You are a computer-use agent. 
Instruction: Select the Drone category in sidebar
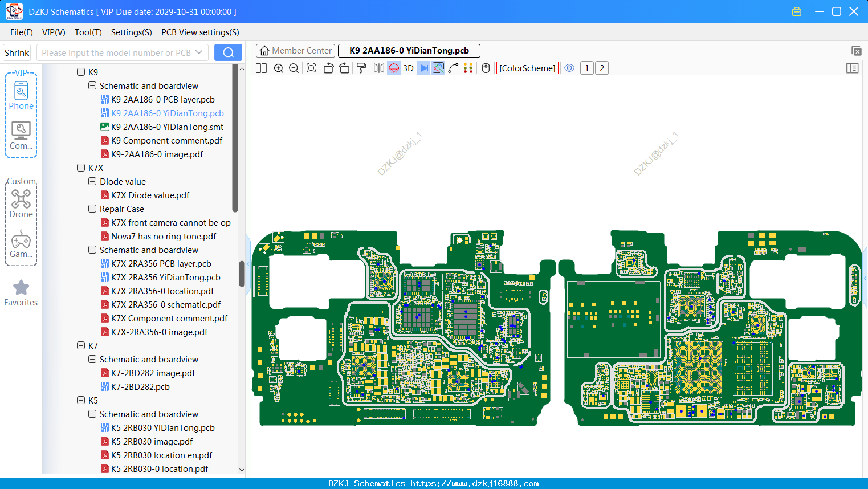click(x=21, y=204)
